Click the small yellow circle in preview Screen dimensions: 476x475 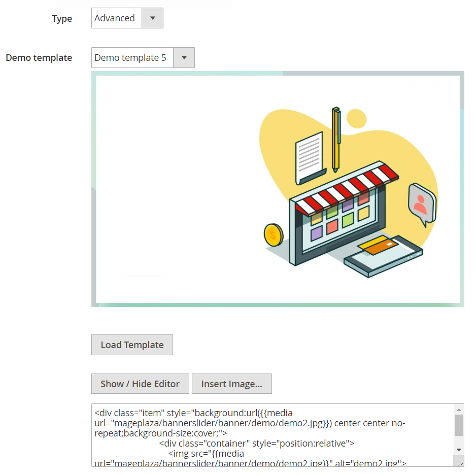point(357,118)
